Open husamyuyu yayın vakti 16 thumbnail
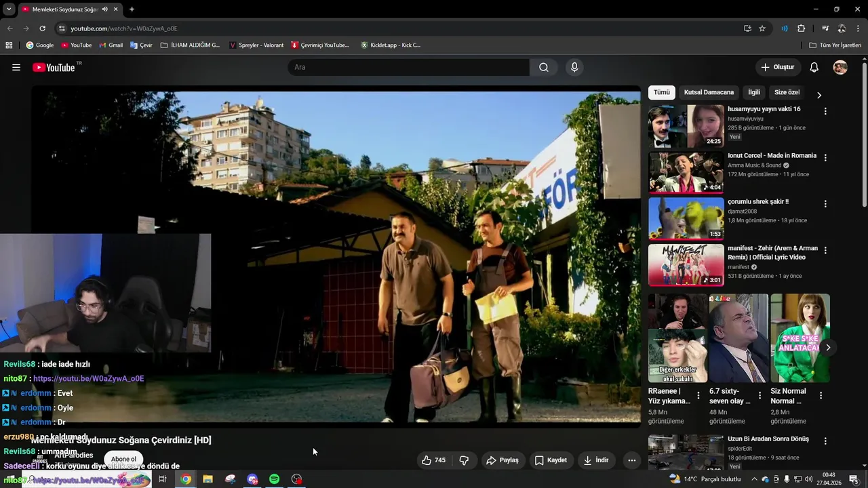 [x=686, y=126]
